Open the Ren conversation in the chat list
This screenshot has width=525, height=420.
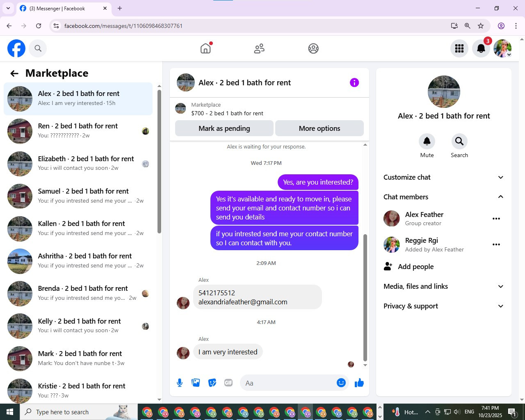pyautogui.click(x=78, y=131)
